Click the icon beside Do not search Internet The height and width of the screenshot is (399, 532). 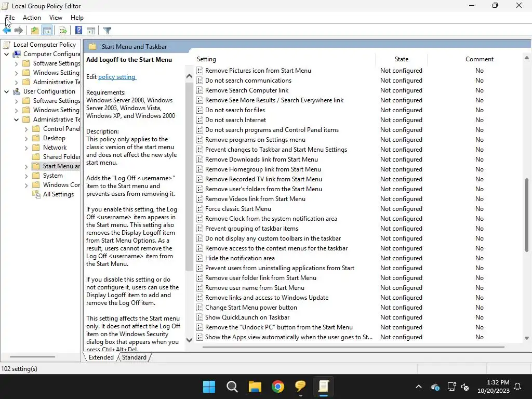point(200,120)
